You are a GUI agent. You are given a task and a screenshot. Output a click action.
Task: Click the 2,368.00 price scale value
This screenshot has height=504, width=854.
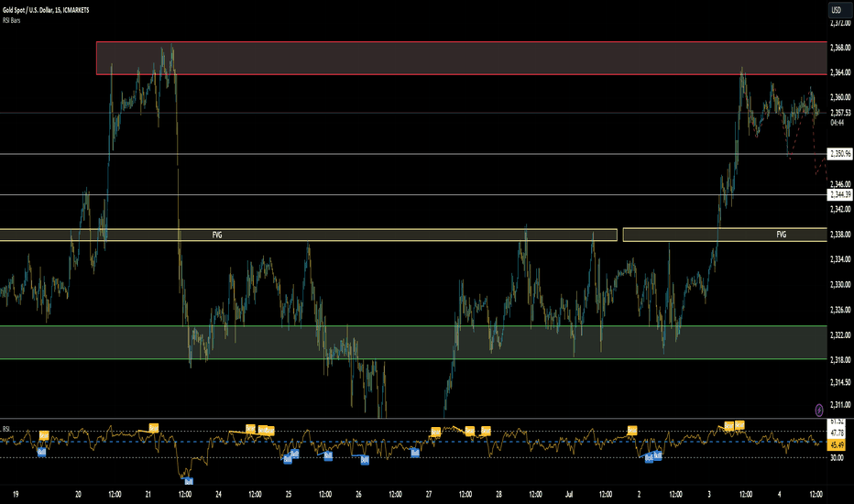tap(840, 48)
